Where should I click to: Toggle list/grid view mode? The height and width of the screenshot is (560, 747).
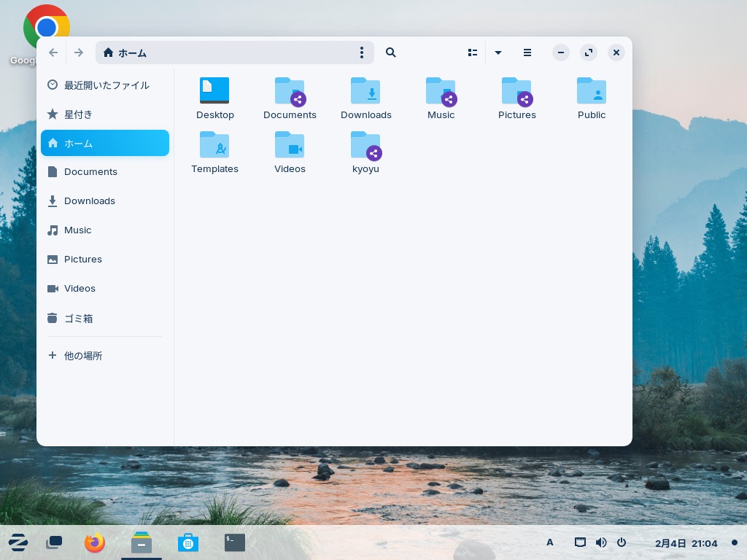tap(473, 52)
